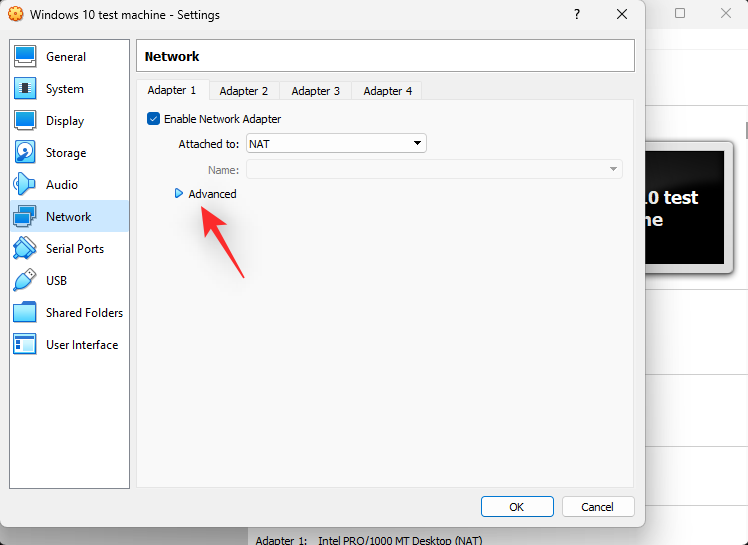Open the General settings category
This screenshot has height=545, width=748.
point(70,56)
